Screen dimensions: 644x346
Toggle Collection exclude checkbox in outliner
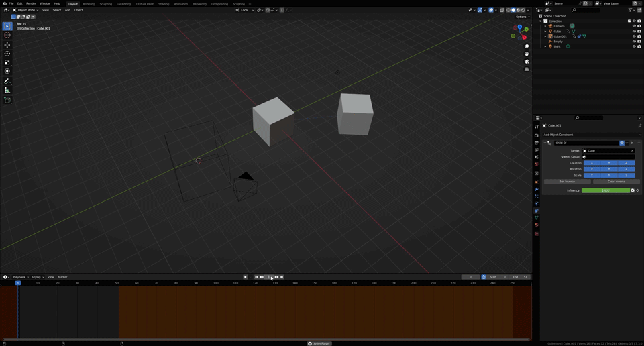(x=629, y=21)
